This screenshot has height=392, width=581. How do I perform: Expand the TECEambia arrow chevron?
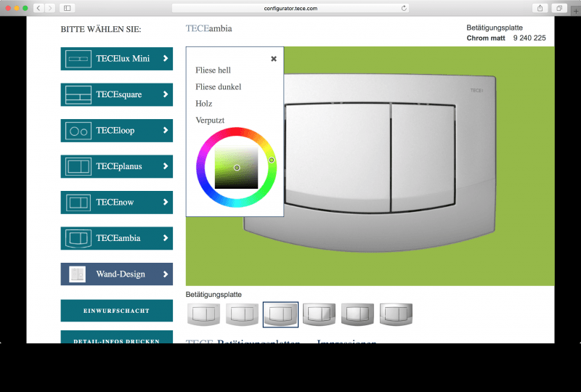click(x=166, y=238)
